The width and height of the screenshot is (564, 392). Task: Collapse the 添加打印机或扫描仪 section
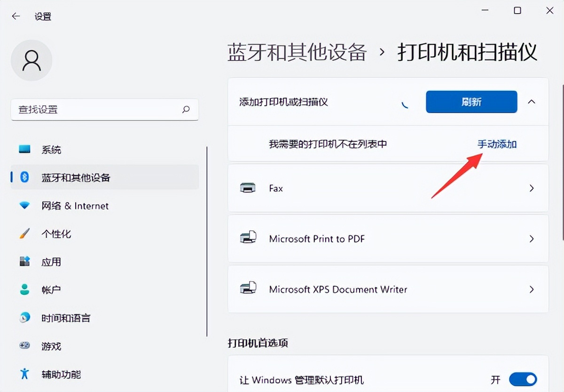point(533,102)
